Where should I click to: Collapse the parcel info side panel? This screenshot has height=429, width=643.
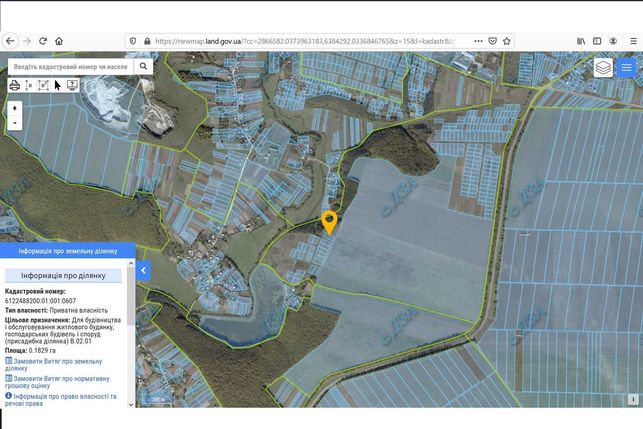(x=144, y=270)
